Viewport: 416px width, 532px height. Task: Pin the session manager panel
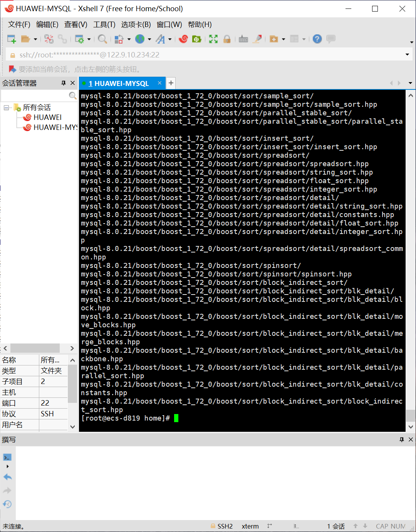[x=64, y=83]
